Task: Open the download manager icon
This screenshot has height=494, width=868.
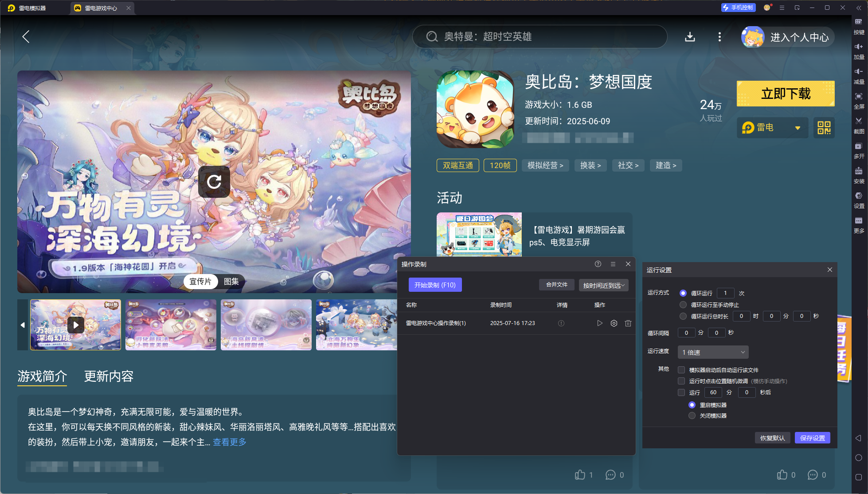Action: [x=690, y=37]
